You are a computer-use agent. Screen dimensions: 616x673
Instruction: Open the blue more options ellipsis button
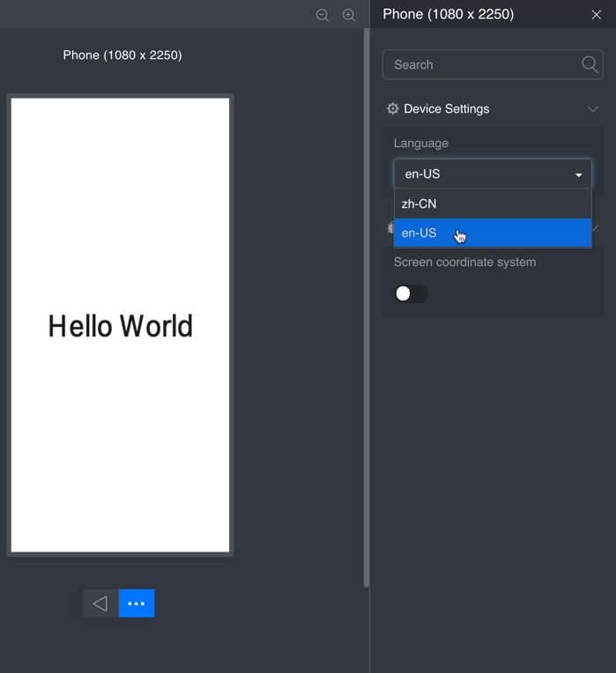[x=137, y=603]
